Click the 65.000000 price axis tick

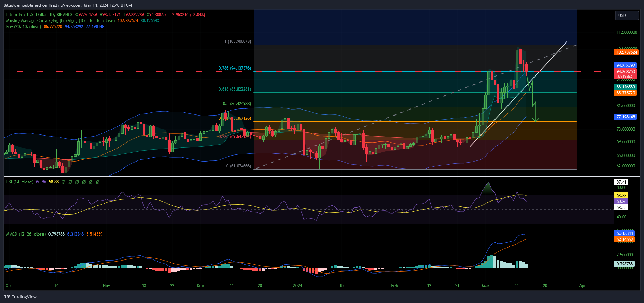pos(626,156)
